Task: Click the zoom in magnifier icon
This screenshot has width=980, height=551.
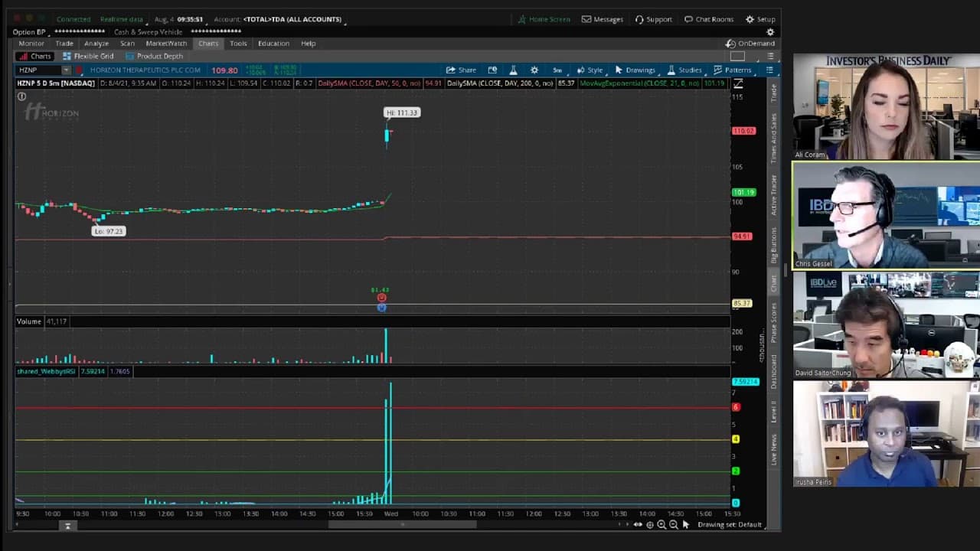Action: 661,524
